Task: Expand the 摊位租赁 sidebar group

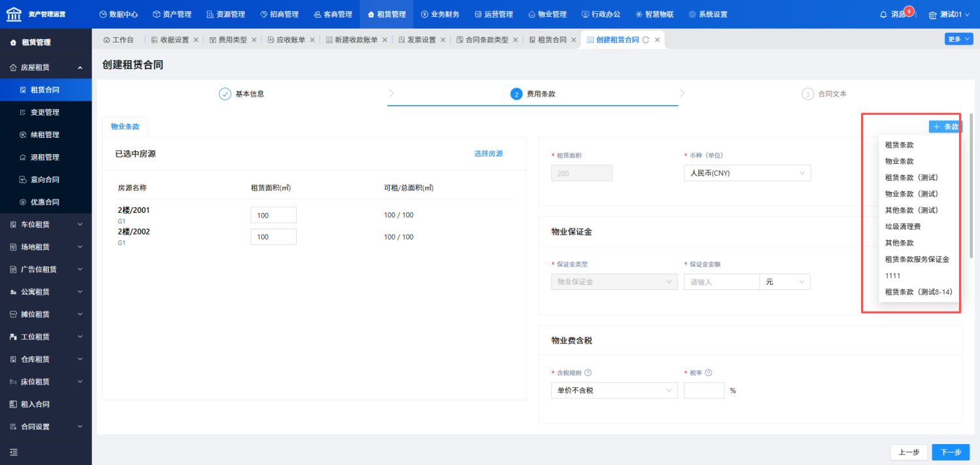Action: (x=46, y=314)
